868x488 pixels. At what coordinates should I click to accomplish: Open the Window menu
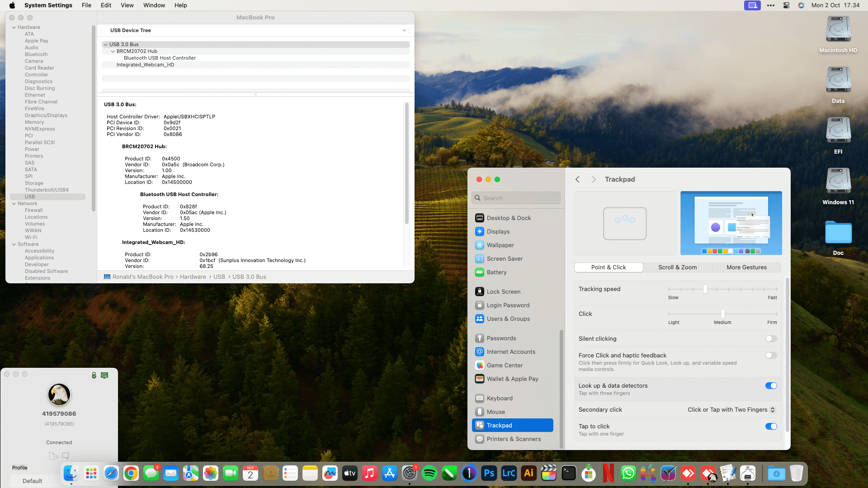pyautogui.click(x=154, y=5)
